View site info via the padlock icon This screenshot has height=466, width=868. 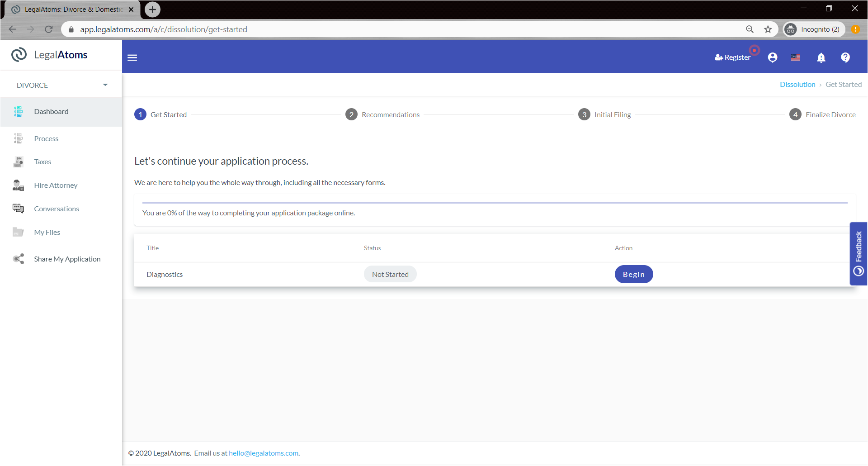point(71,29)
